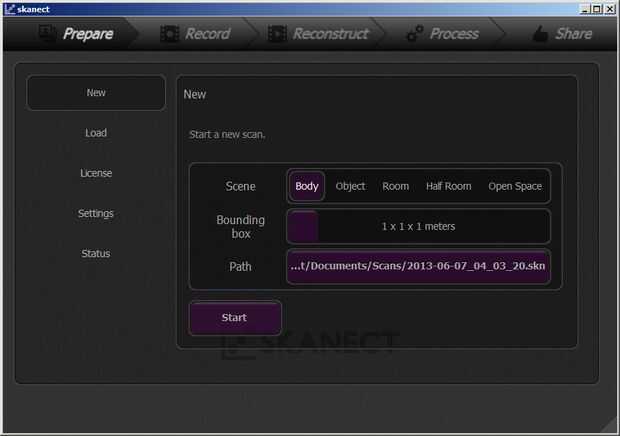Go to the Reconstruct tab
620x436 pixels.
coord(318,34)
